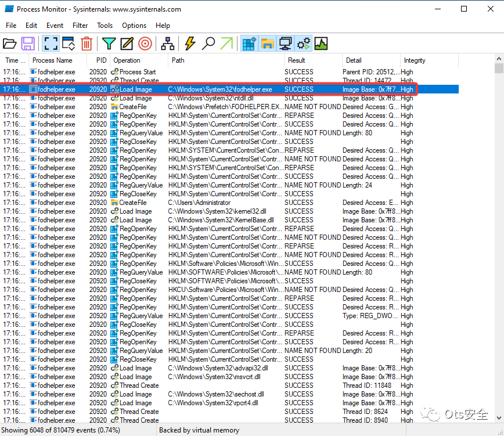Click the Process Monitor title bar icon

[x=9, y=9]
